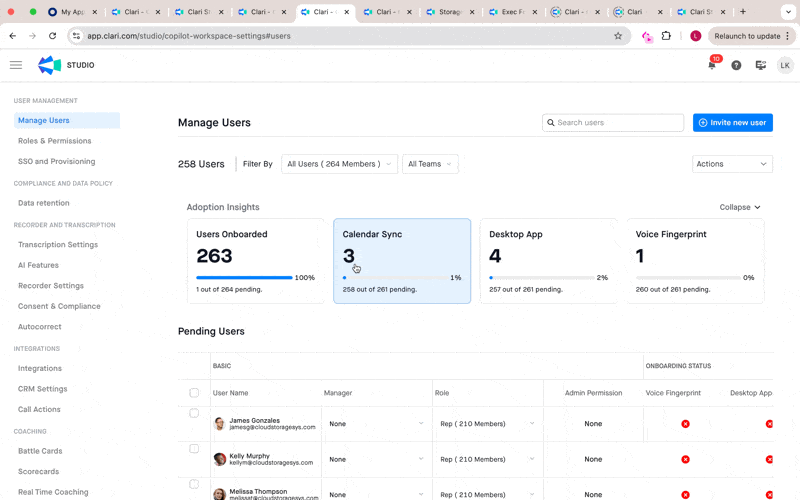Select the Desktop App insights card
This screenshot has width=800, height=500.
tap(548, 261)
